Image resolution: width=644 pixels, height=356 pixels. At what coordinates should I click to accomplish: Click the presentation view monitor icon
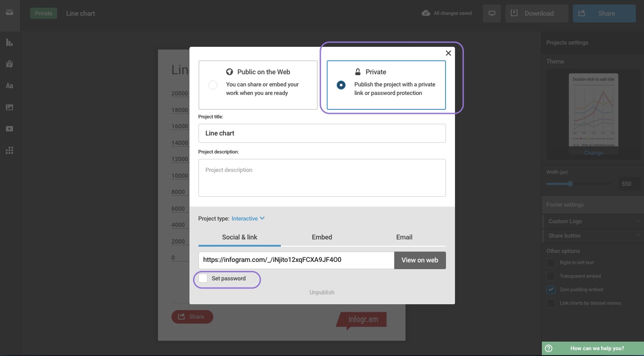click(492, 14)
